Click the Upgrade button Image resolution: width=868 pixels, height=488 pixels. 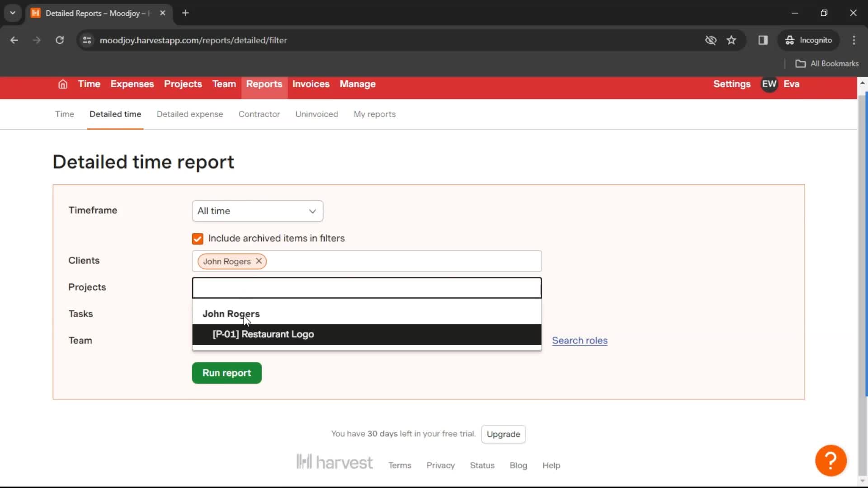(504, 434)
